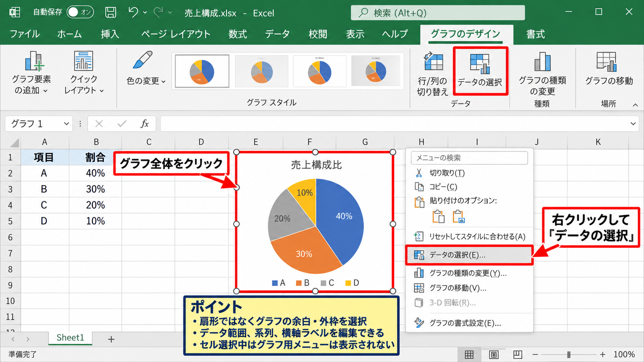Collapse the ribbon with the chevron

pyautogui.click(x=635, y=105)
